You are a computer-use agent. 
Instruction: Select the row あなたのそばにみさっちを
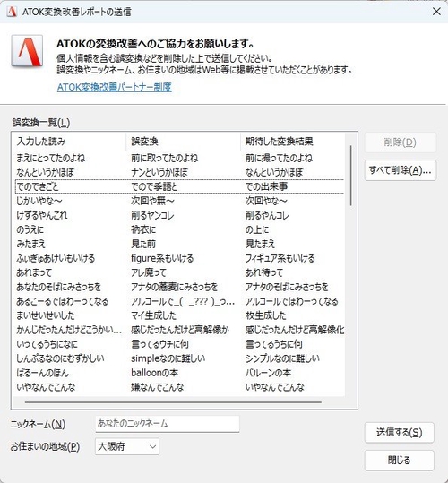click(179, 287)
